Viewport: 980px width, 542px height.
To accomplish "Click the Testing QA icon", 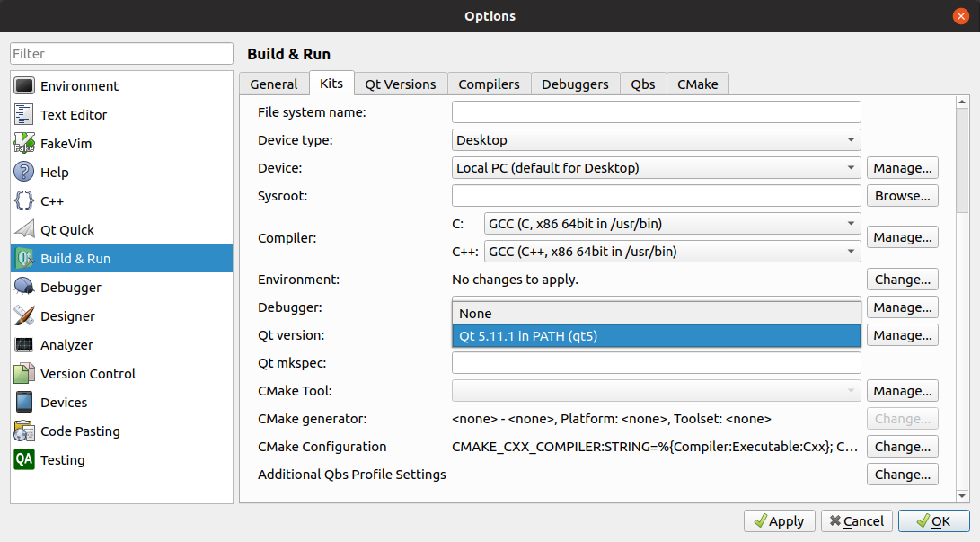I will [24, 460].
